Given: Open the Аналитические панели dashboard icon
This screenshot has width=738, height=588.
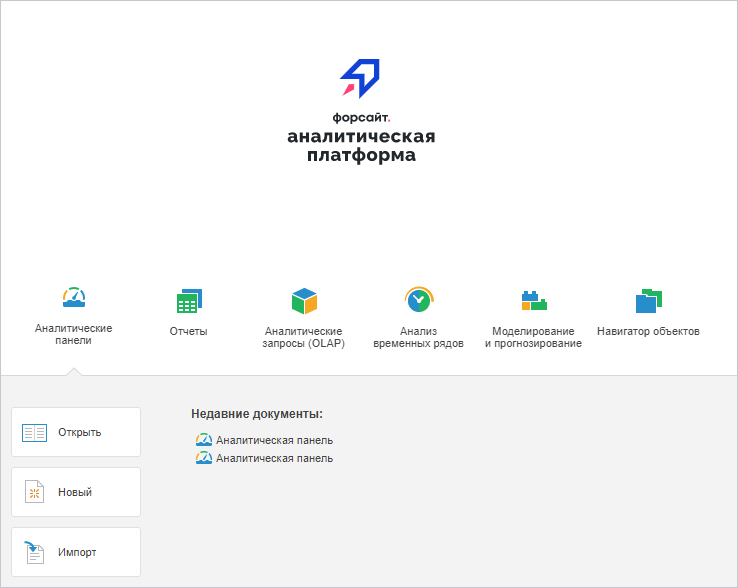Looking at the screenshot, I should [x=74, y=298].
